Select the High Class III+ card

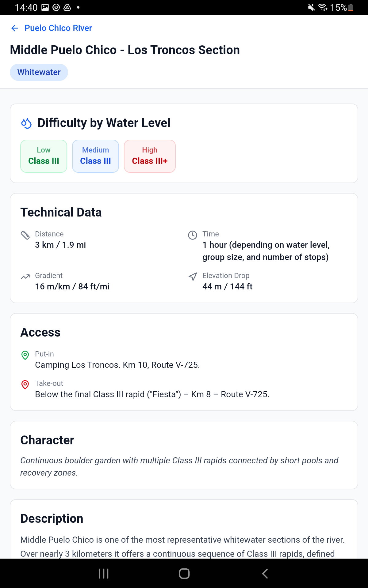tap(150, 156)
